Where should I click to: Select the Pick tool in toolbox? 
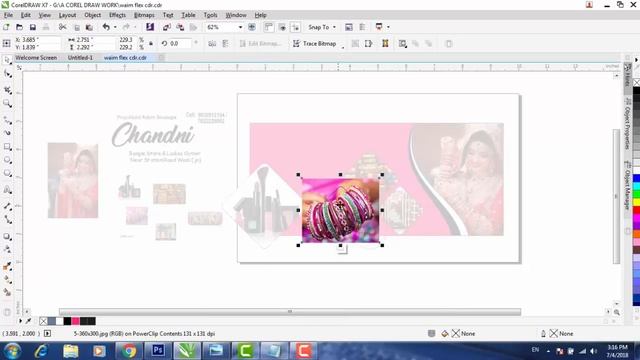click(7, 60)
